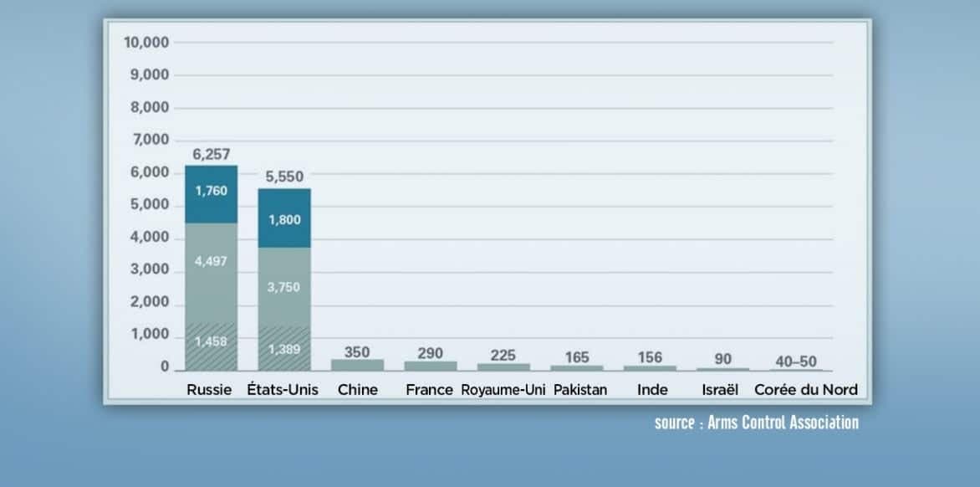
Task: Select the France bar value 290
Action: pos(430,354)
